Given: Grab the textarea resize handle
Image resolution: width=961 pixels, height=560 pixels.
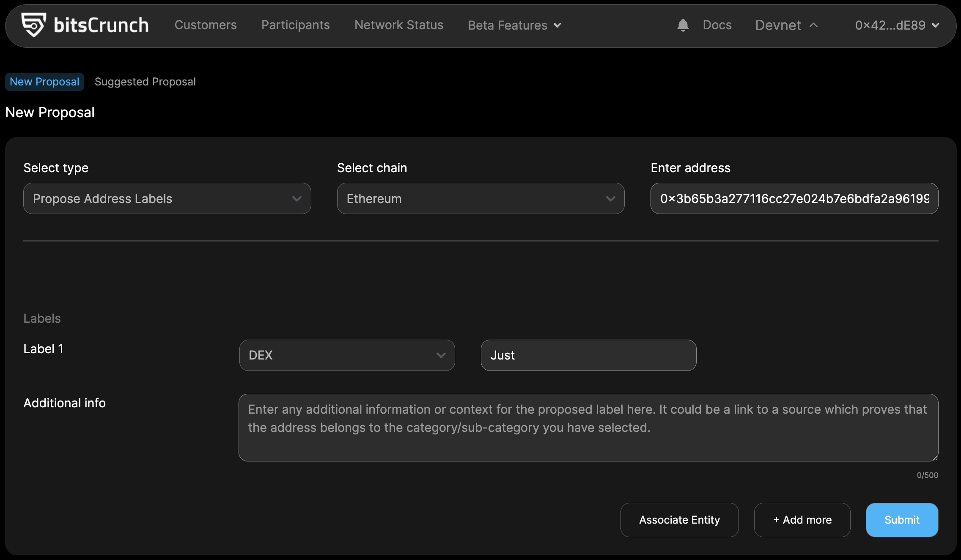Looking at the screenshot, I should pyautogui.click(x=934, y=457).
